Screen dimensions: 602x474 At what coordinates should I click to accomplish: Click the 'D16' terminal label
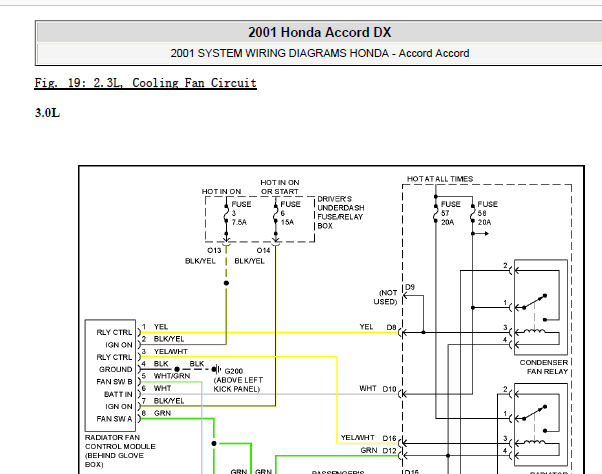click(389, 438)
